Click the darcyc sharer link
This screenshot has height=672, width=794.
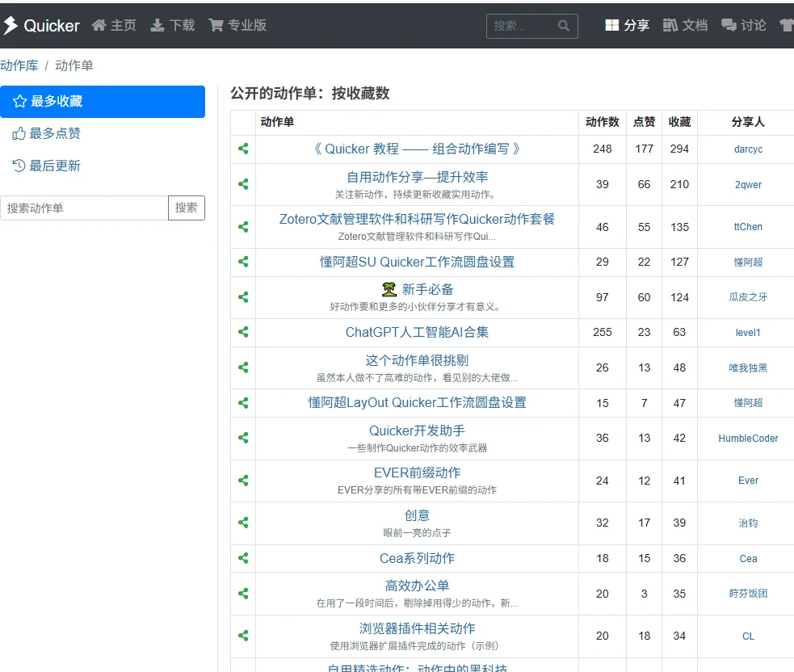click(748, 149)
